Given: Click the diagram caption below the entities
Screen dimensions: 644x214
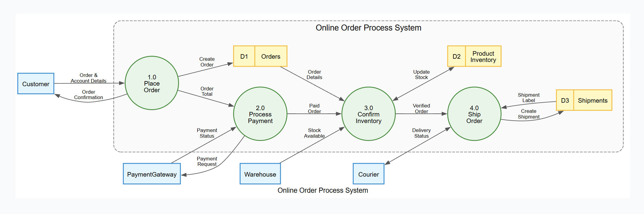Looking at the screenshot, I should (323, 190).
